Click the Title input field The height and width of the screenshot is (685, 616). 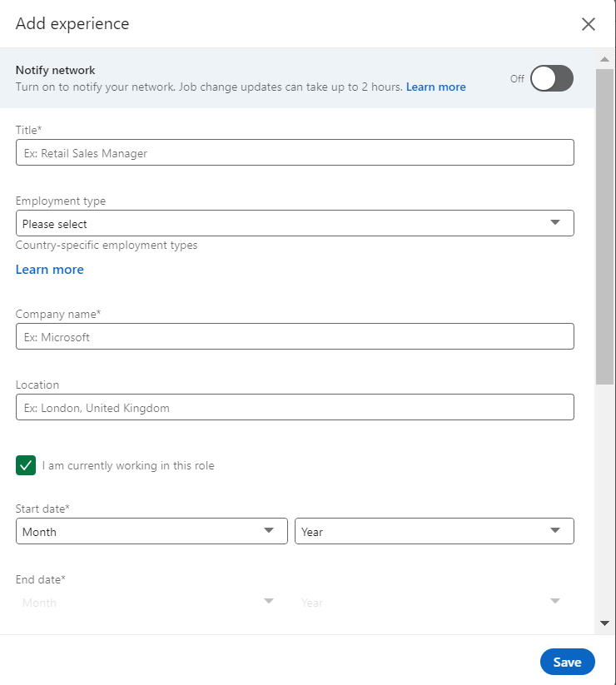click(x=295, y=152)
